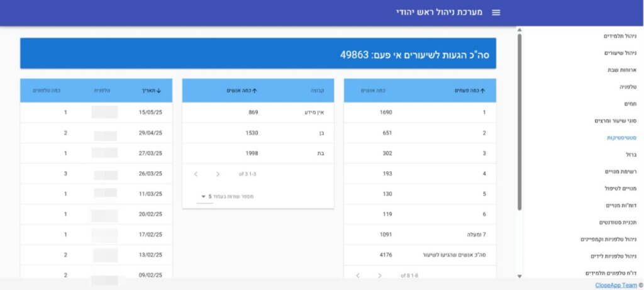The width and height of the screenshot is (644, 290).
Task: Go to previous page in the כמה פעמים table
Action: click(x=357, y=276)
